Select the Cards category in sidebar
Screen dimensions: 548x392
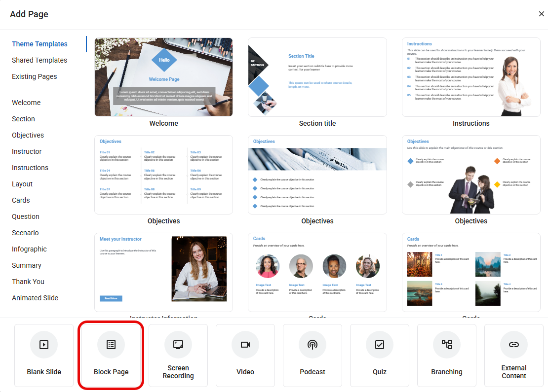21,200
